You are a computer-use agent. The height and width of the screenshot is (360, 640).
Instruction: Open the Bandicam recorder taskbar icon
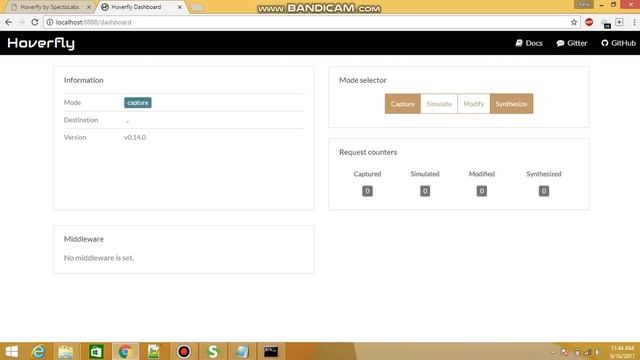[184, 351]
